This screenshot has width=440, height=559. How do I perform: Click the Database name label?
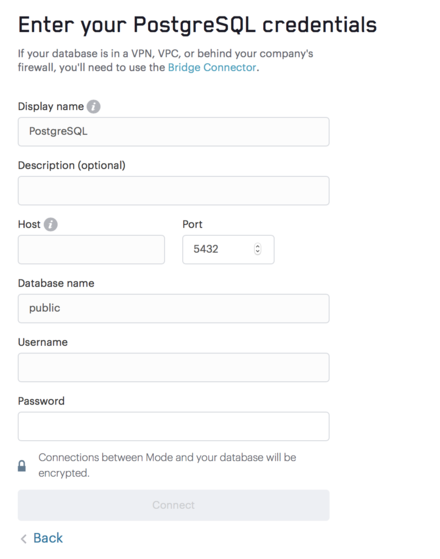pyautogui.click(x=56, y=283)
